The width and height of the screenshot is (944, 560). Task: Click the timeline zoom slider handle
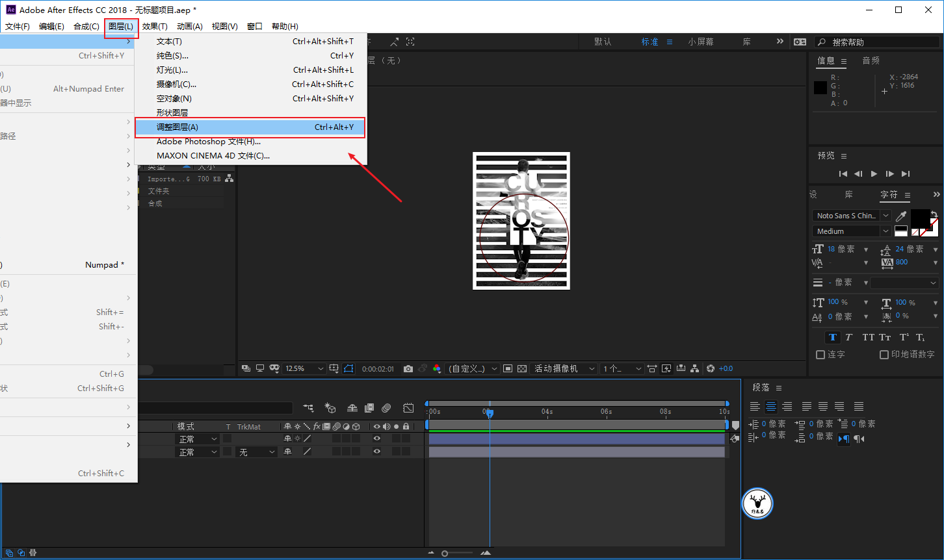click(x=445, y=554)
